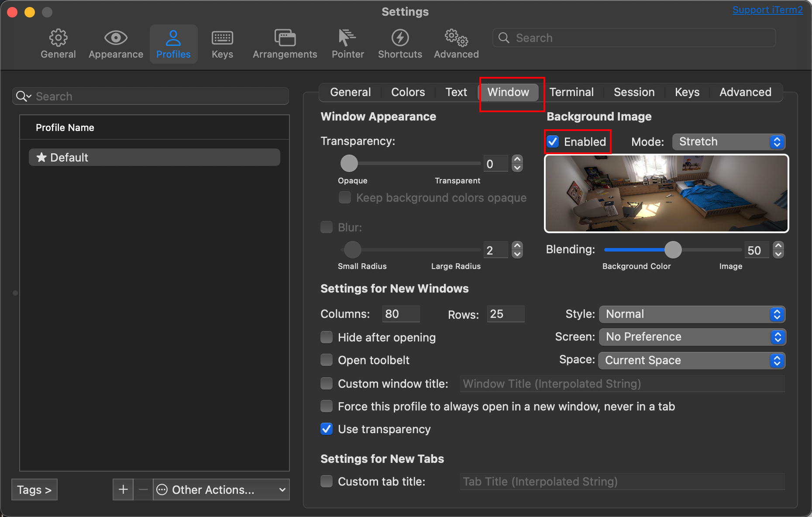
Task: Open the background image Mode dropdown
Action: (x=729, y=142)
